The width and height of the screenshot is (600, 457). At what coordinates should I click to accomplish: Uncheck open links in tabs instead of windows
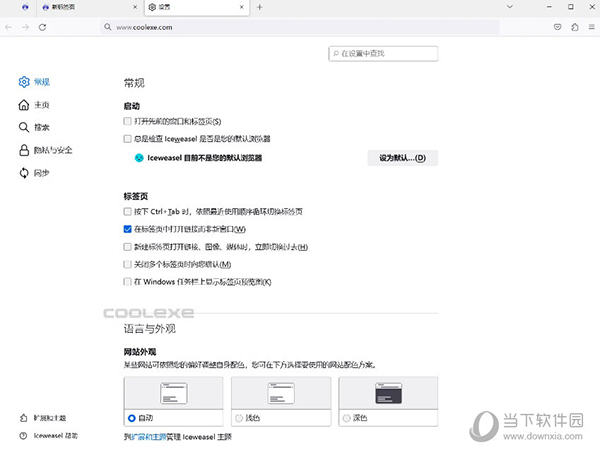click(x=127, y=229)
